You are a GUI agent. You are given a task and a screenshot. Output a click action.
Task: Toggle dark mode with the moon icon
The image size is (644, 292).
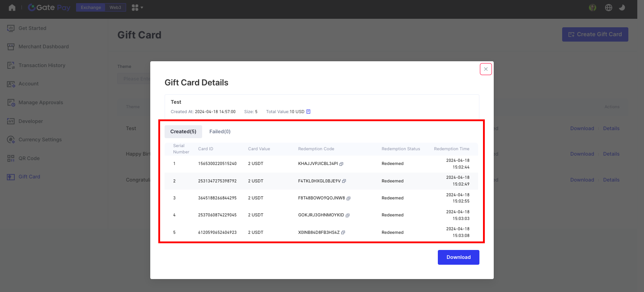pyautogui.click(x=622, y=8)
